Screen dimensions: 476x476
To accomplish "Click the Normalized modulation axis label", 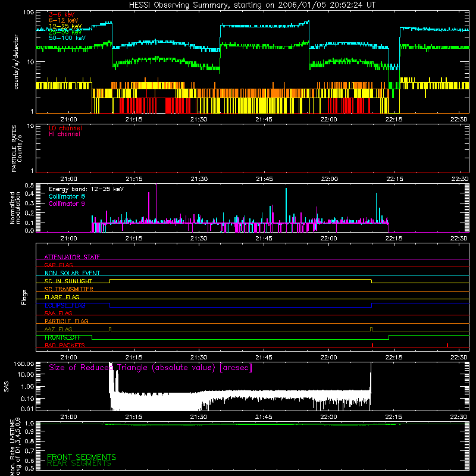I will pyautogui.click(x=15, y=208).
